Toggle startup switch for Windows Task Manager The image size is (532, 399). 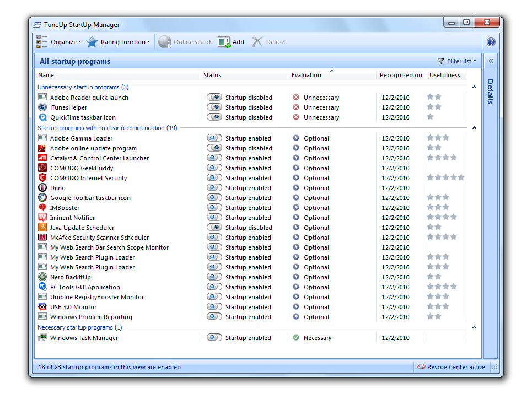[x=214, y=338]
